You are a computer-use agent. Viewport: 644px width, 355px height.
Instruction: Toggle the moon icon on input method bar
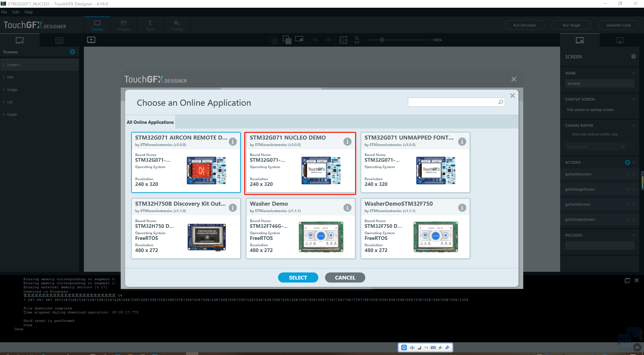[x=419, y=348]
